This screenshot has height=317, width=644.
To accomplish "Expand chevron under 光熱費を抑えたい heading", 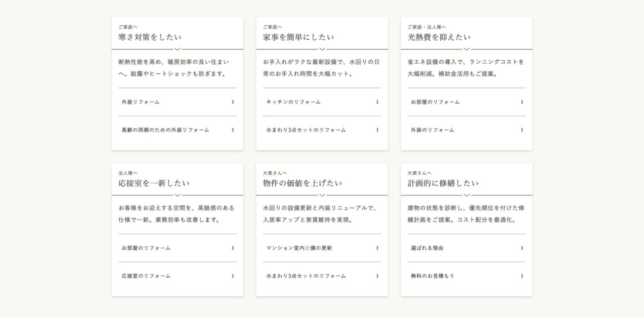I will pos(466,49).
